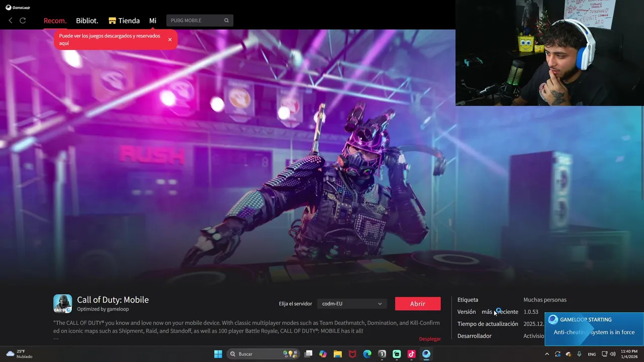The height and width of the screenshot is (362, 644).
Task: Click version value 1.0.53
Action: [x=531, y=312]
